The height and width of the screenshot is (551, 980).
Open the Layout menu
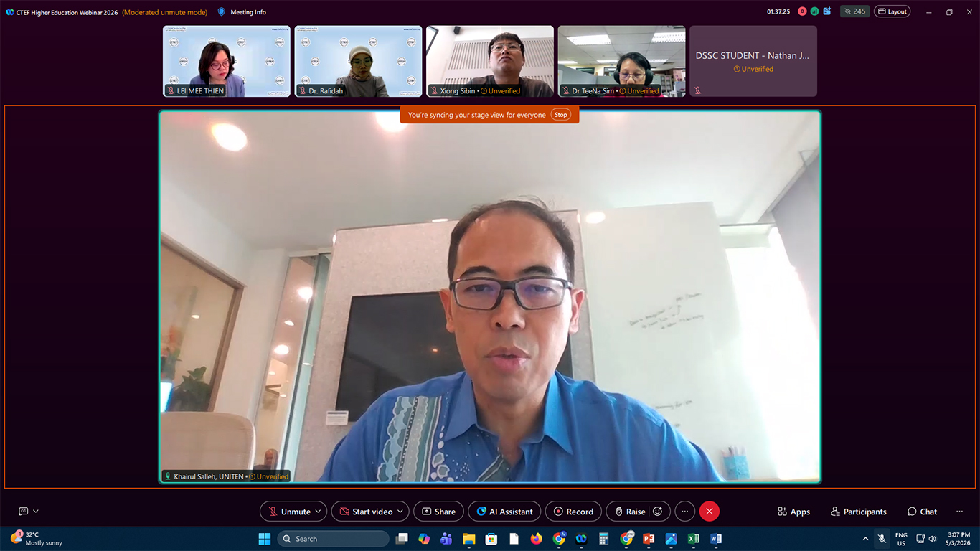pyautogui.click(x=892, y=11)
